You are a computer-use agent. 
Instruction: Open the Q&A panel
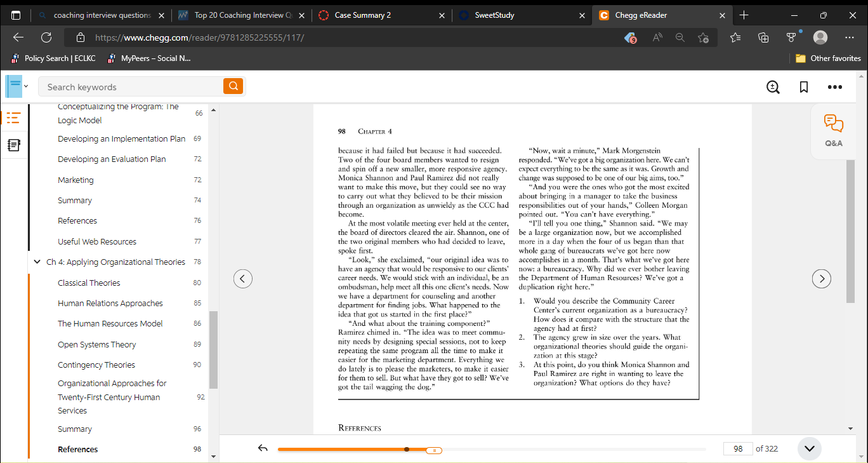click(834, 131)
